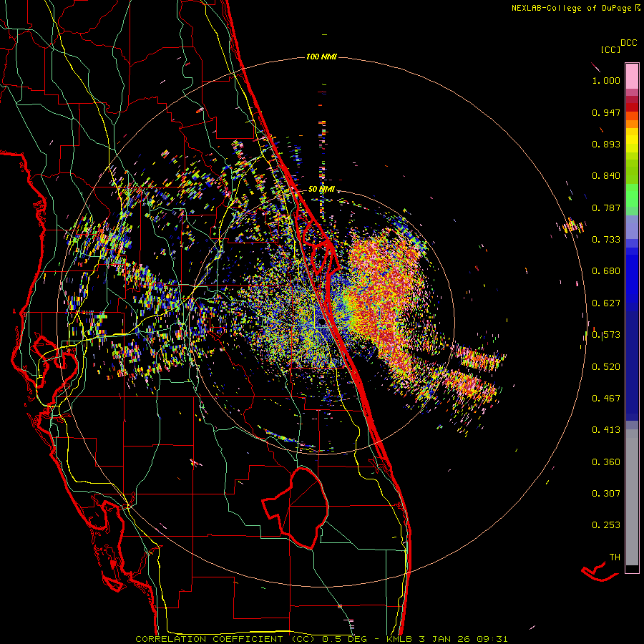Viewport: 644px width, 644px height.
Task: Click the 50 NMI range ring label
Action: 321,189
